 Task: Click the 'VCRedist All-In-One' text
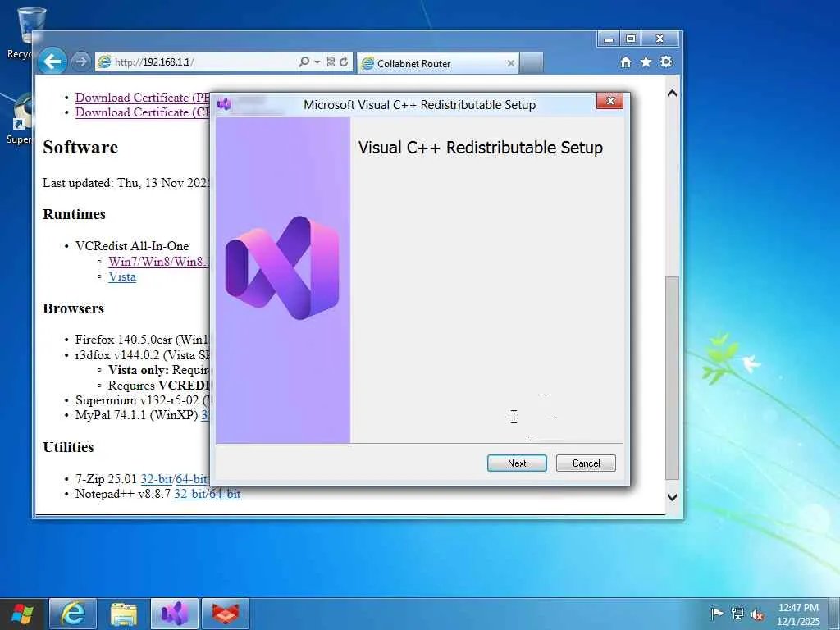coord(132,246)
